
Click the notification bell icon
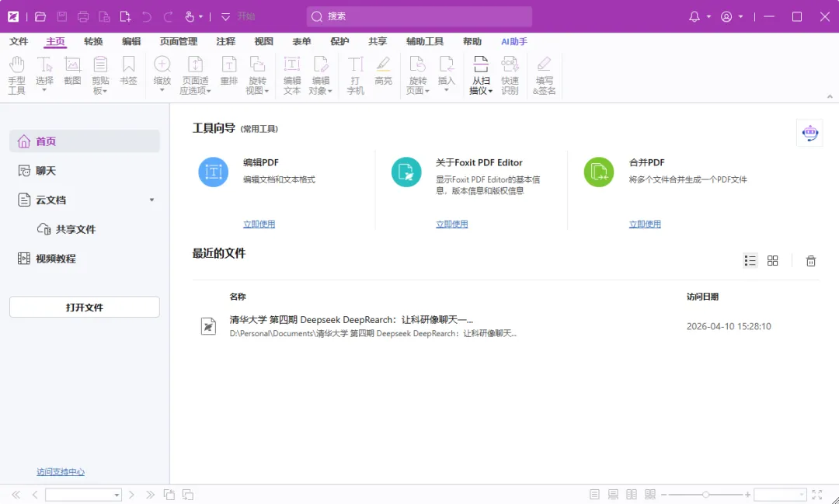point(694,16)
